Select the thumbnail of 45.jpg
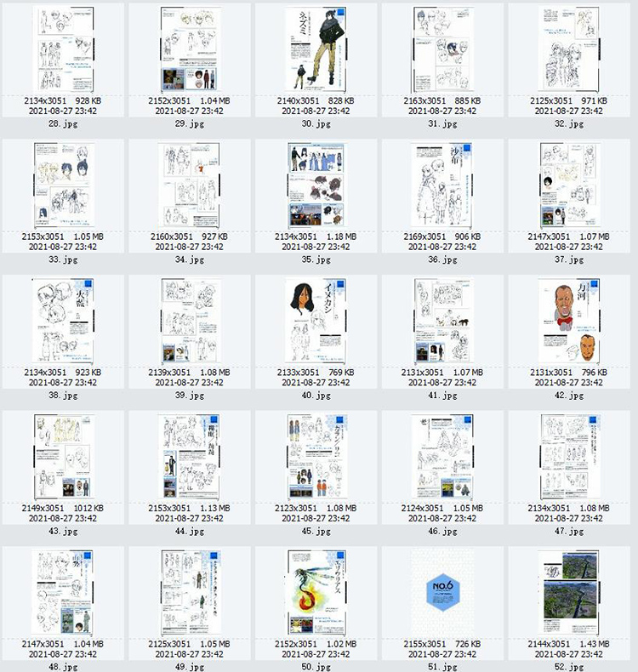638x672 pixels. click(316, 457)
